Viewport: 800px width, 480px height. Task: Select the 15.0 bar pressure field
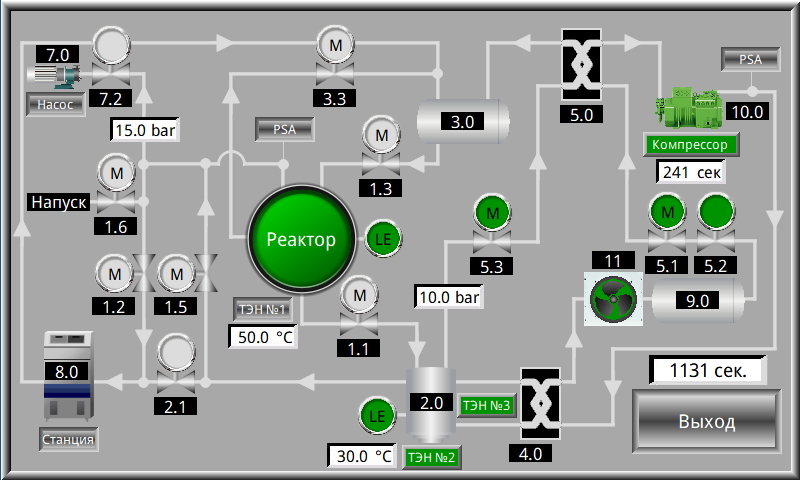pos(145,130)
